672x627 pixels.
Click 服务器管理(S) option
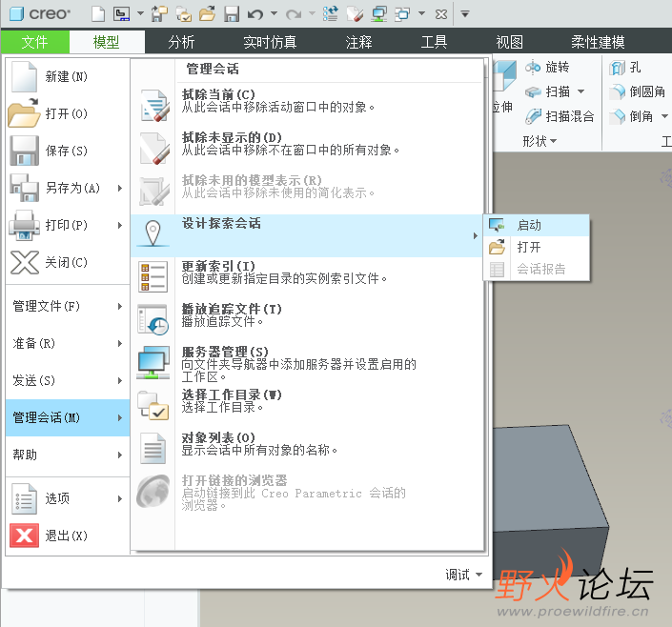click(307, 364)
